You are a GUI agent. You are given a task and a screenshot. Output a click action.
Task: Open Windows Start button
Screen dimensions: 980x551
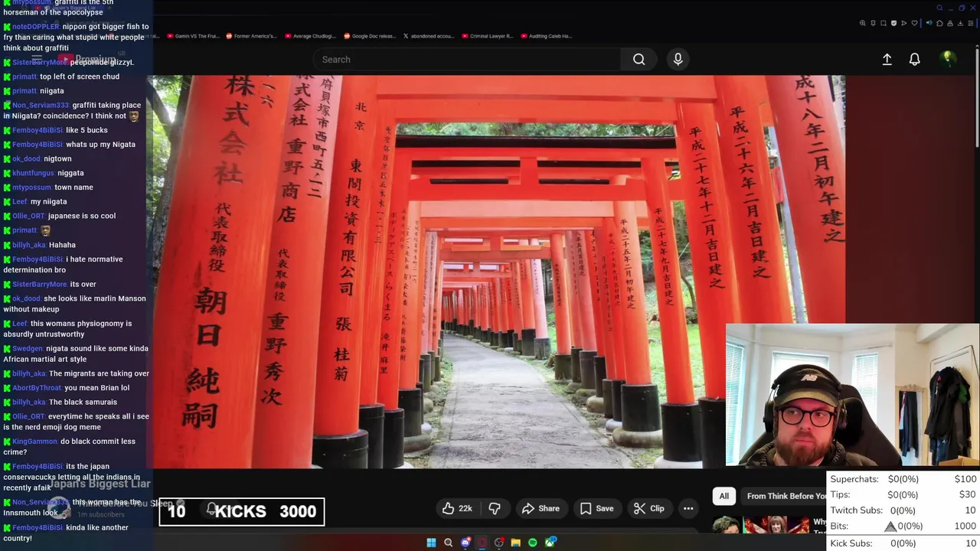431,543
